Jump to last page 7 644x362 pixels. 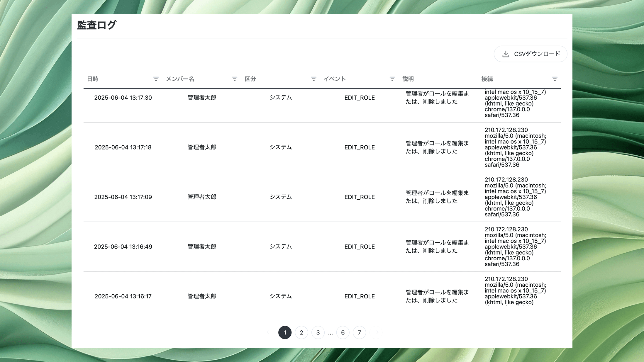pos(359,332)
